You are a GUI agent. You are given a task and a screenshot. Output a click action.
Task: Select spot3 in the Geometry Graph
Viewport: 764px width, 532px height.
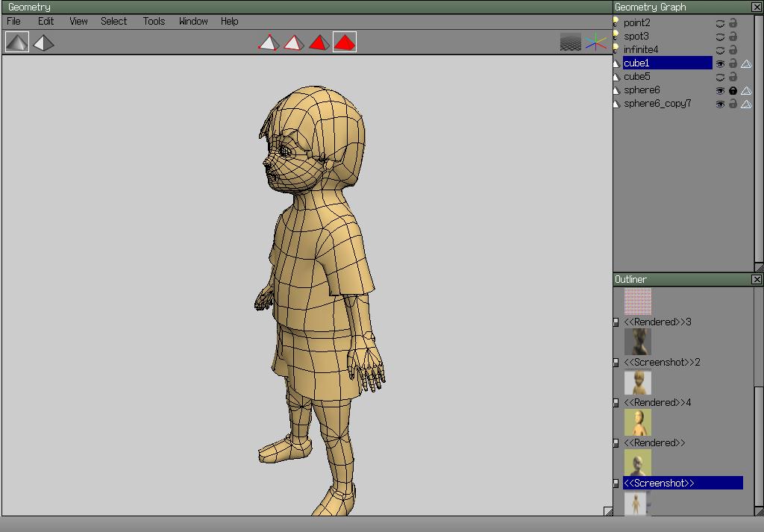point(636,36)
